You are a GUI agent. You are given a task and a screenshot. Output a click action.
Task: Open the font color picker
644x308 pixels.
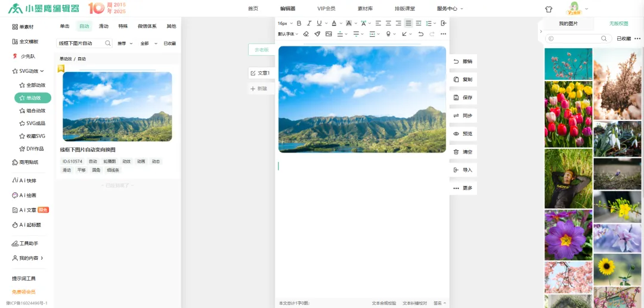[334, 23]
